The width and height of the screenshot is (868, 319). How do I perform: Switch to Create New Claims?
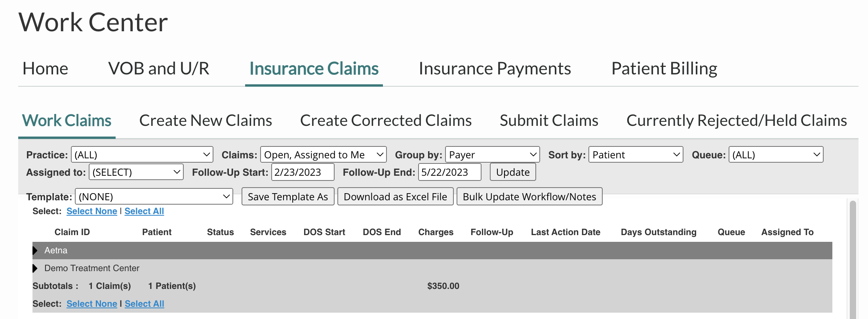[205, 120]
